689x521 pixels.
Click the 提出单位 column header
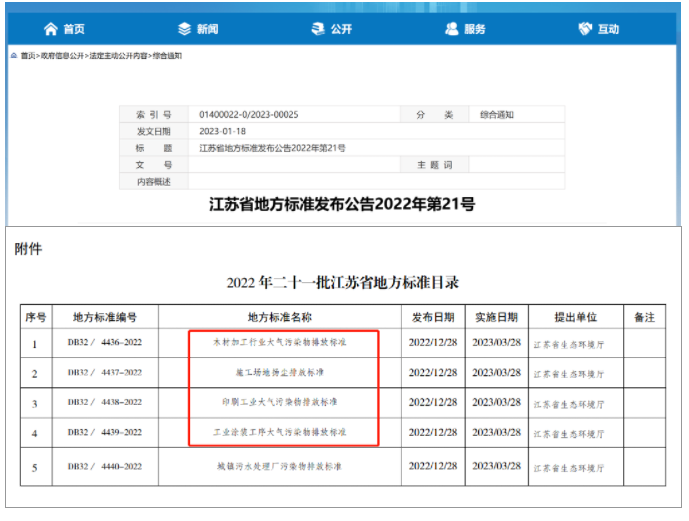576,317
